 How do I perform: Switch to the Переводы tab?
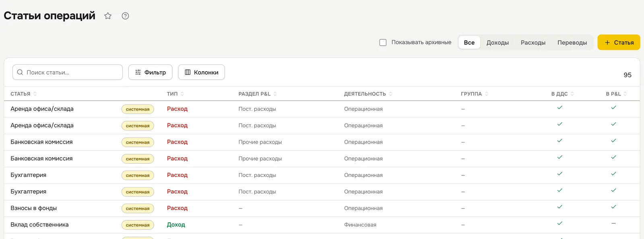(572, 42)
